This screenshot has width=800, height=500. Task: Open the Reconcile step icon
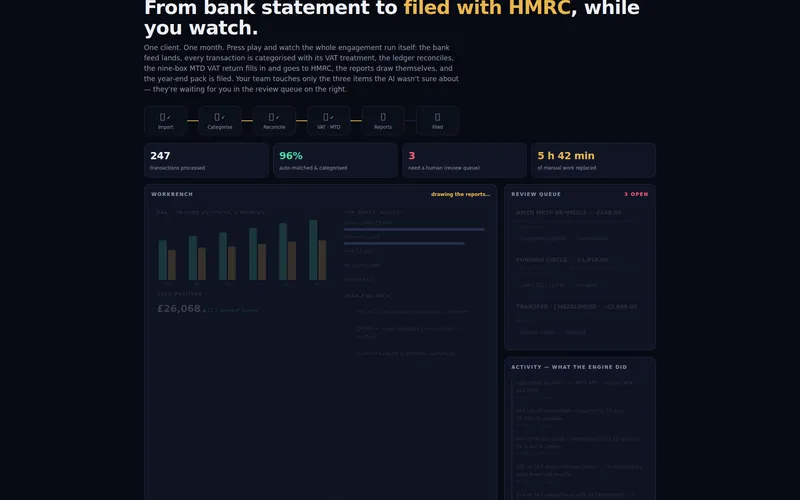(x=274, y=120)
